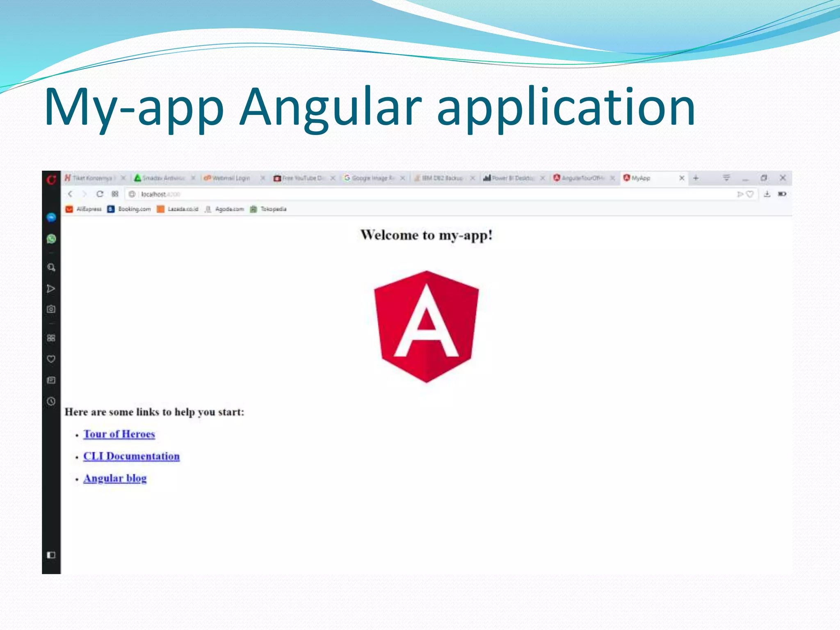840x630 pixels.
Task: Go back with the back arrow
Action: click(x=70, y=194)
